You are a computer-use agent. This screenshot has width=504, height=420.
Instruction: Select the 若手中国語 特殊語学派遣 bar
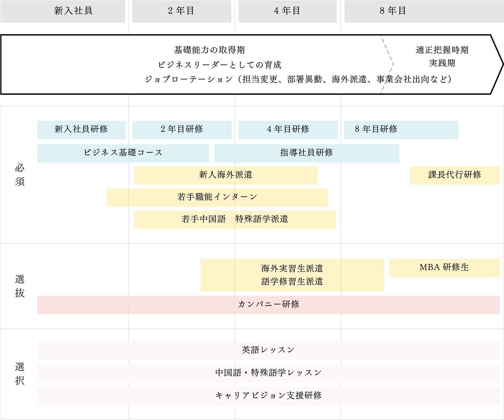[235, 219]
